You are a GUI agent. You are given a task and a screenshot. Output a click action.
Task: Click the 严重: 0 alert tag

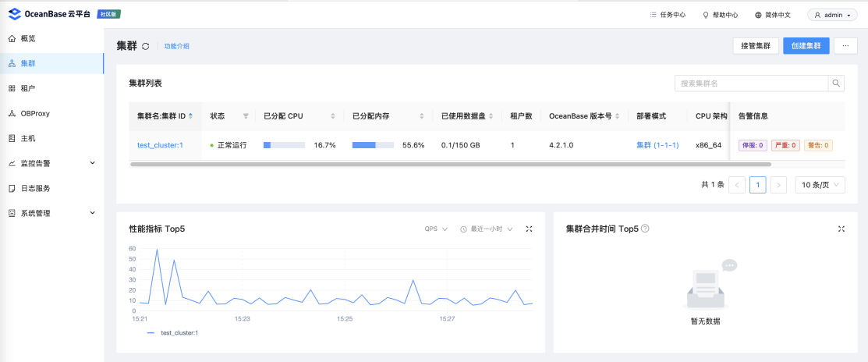pyautogui.click(x=785, y=146)
